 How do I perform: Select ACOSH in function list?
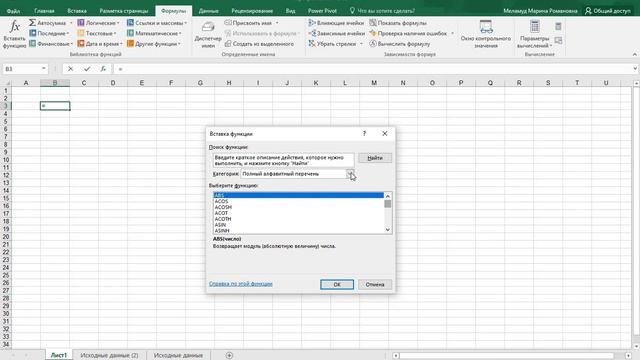pyautogui.click(x=298, y=207)
